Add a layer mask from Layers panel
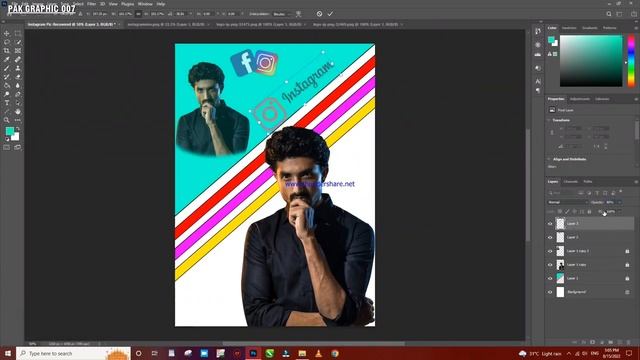 tap(592, 342)
